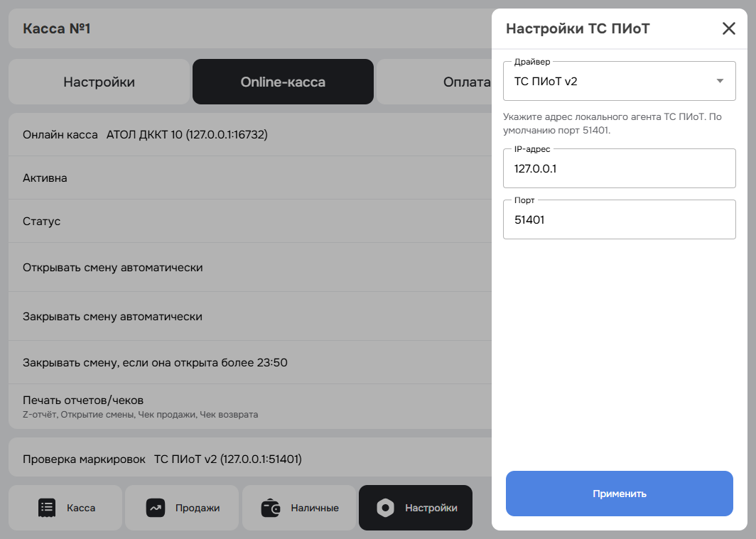The height and width of the screenshot is (539, 756).
Task: Open the Онлайн касса АТОЛ ДККТ 10 row
Action: click(x=250, y=134)
